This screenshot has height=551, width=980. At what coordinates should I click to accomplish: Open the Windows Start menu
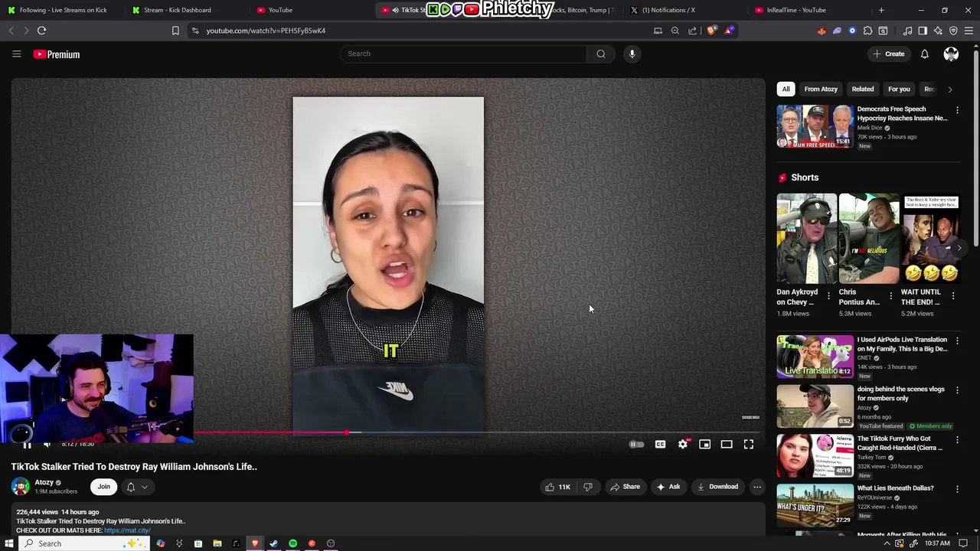tap(9, 543)
